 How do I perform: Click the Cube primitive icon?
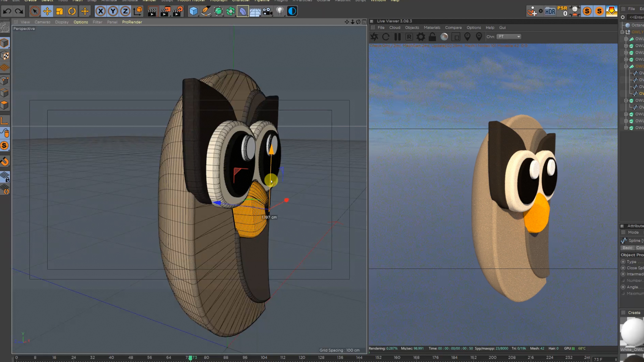coord(194,11)
